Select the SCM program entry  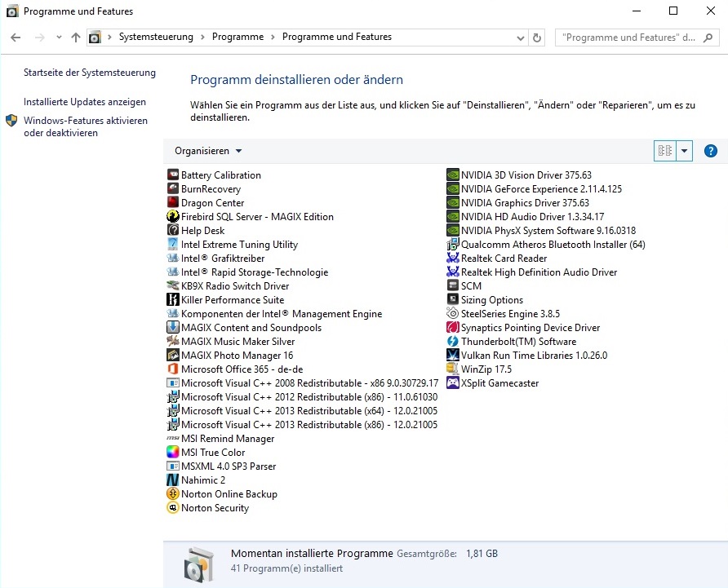464,286
